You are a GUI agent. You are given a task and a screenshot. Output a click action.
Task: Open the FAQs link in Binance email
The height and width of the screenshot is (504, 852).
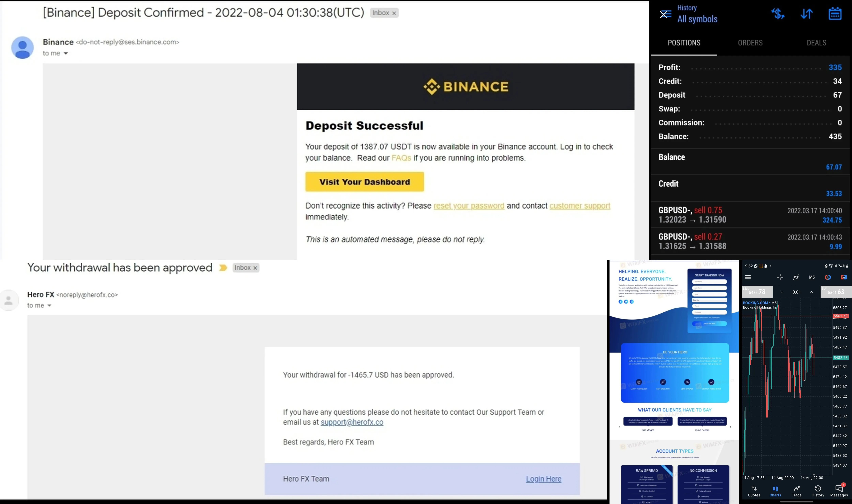pos(401,158)
